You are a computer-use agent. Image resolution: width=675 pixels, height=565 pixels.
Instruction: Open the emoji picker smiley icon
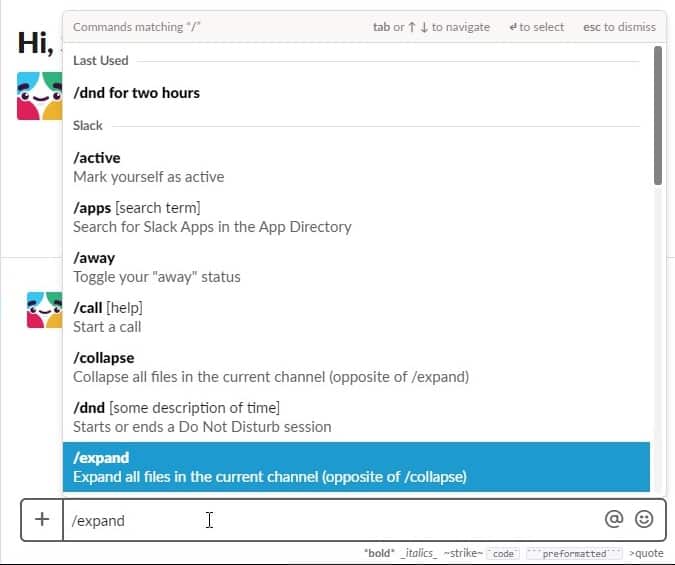[644, 520]
